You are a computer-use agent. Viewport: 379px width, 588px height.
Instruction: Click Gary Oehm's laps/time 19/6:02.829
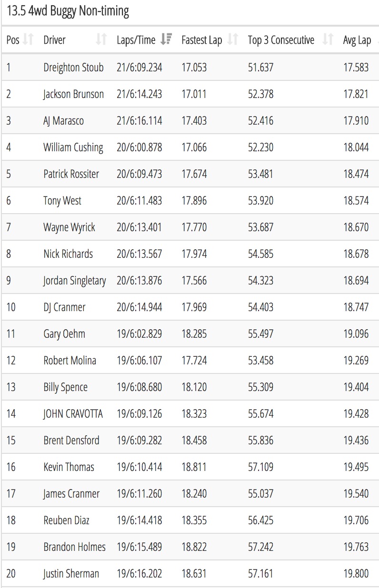(139, 334)
